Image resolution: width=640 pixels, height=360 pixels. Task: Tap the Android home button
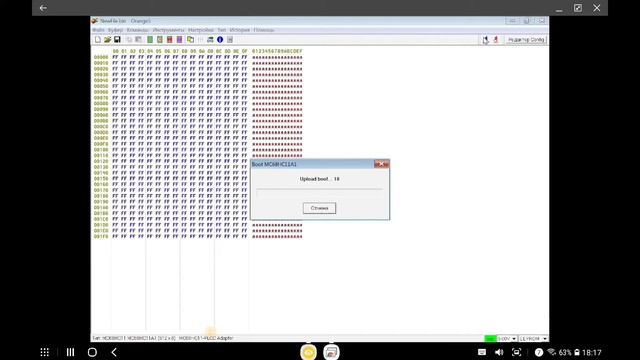click(x=92, y=352)
